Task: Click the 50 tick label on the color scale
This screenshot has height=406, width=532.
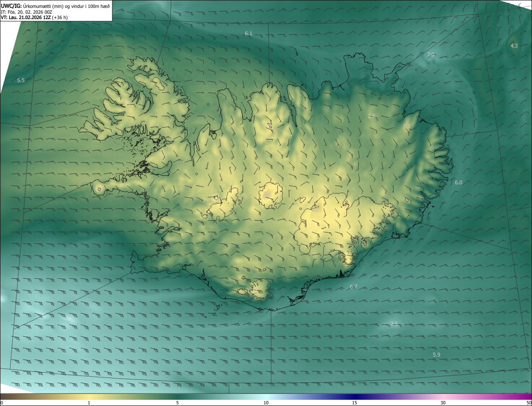Action: coord(529,403)
